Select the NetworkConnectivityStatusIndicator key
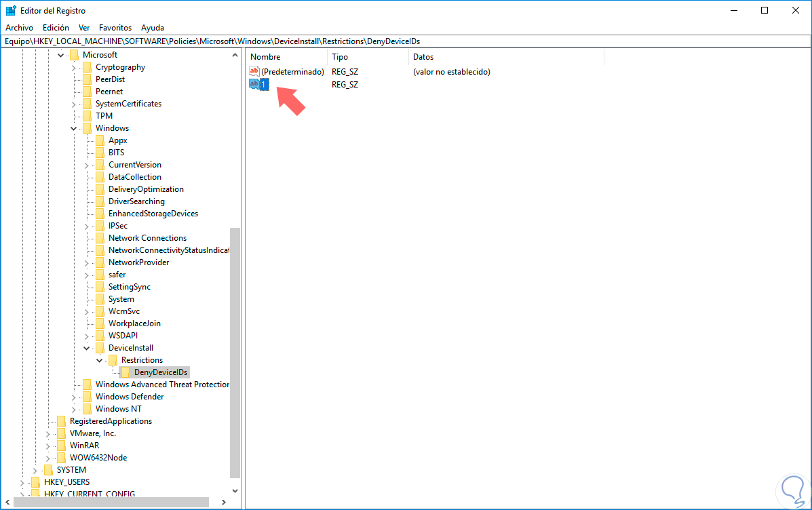Screen dimensions: 812x510 tap(169, 251)
